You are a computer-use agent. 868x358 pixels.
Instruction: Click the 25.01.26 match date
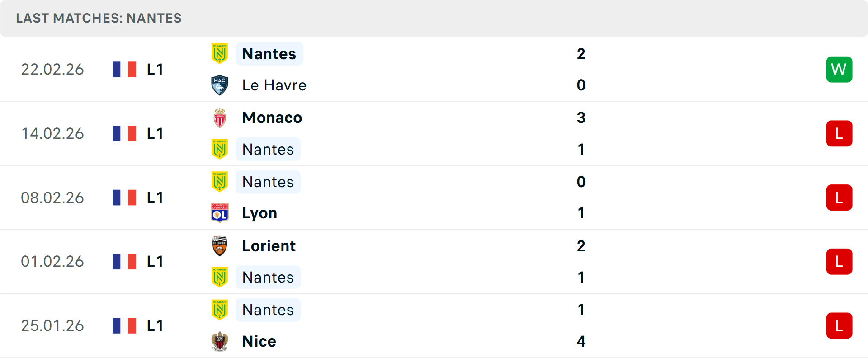[x=52, y=325]
